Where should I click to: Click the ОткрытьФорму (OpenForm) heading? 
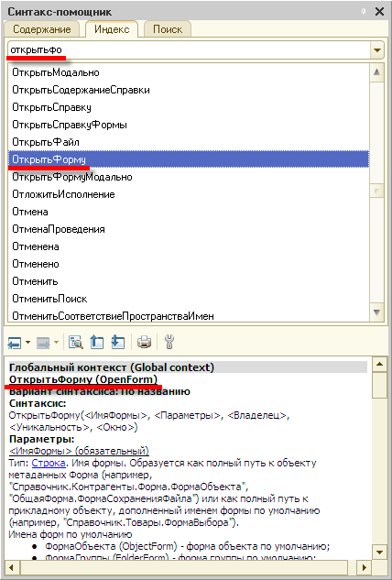(83, 379)
